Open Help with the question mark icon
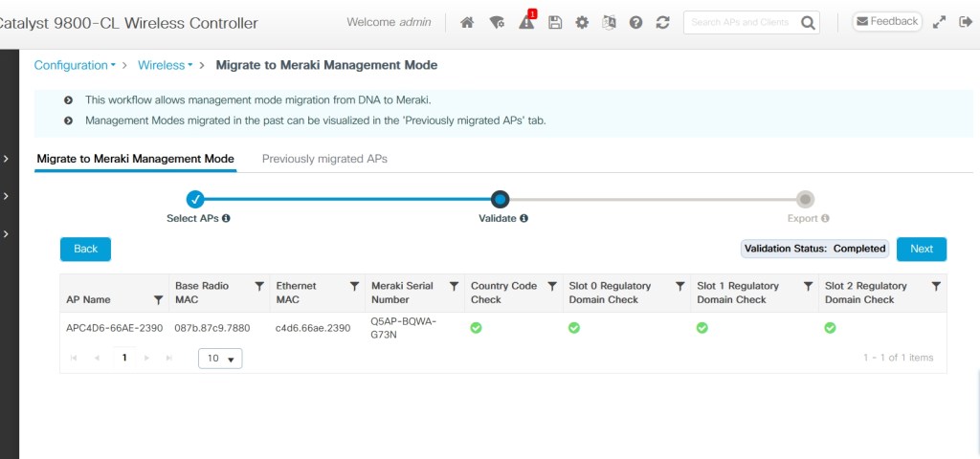 pyautogui.click(x=635, y=22)
